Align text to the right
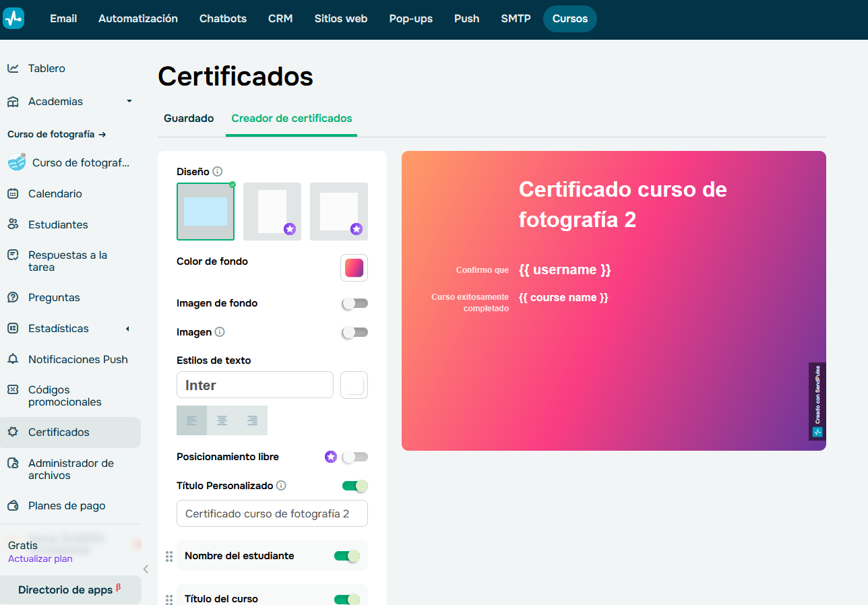 [252, 420]
